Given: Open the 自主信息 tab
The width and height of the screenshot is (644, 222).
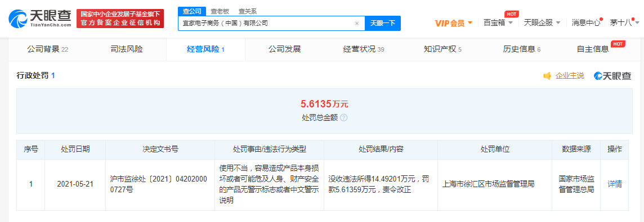Looking at the screenshot, I should [593, 49].
